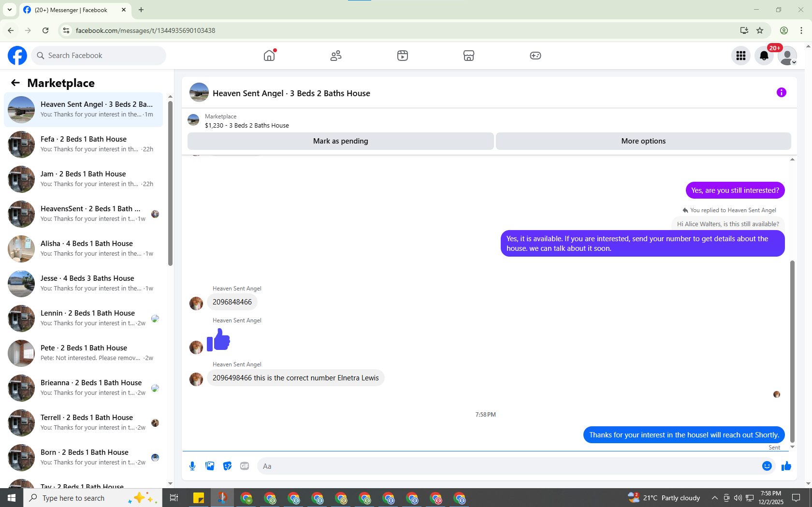This screenshot has height=507, width=812.
Task: Send a thumbs-up like
Action: click(786, 466)
